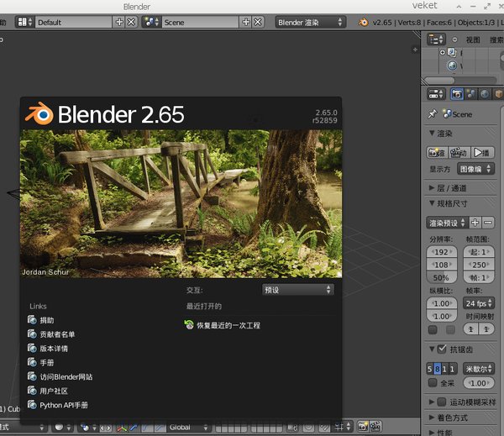Click the add new scene plus icon

click(x=246, y=23)
